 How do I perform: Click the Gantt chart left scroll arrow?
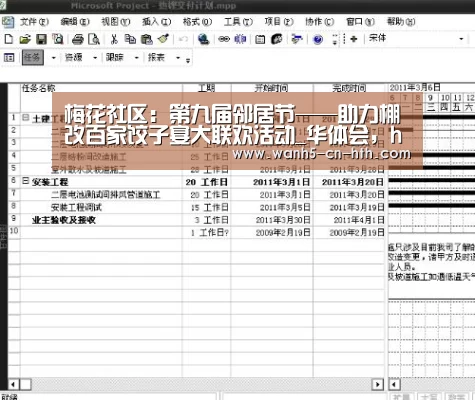394,384
